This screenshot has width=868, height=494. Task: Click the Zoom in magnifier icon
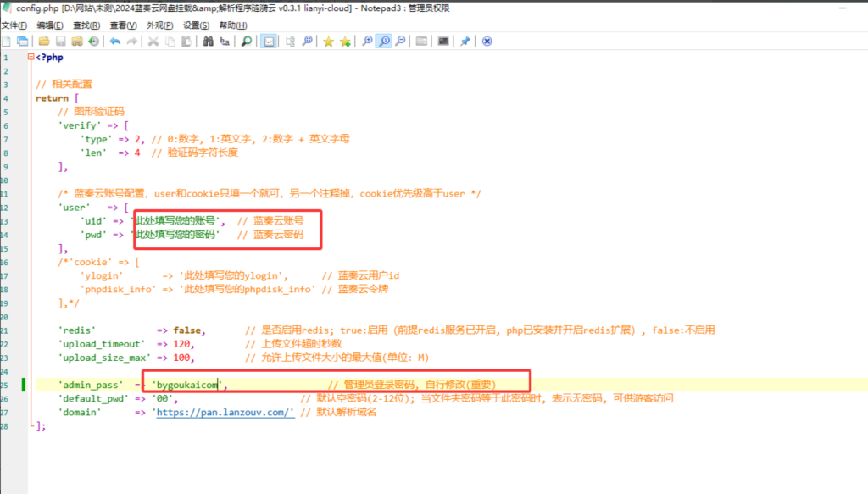[x=367, y=41]
